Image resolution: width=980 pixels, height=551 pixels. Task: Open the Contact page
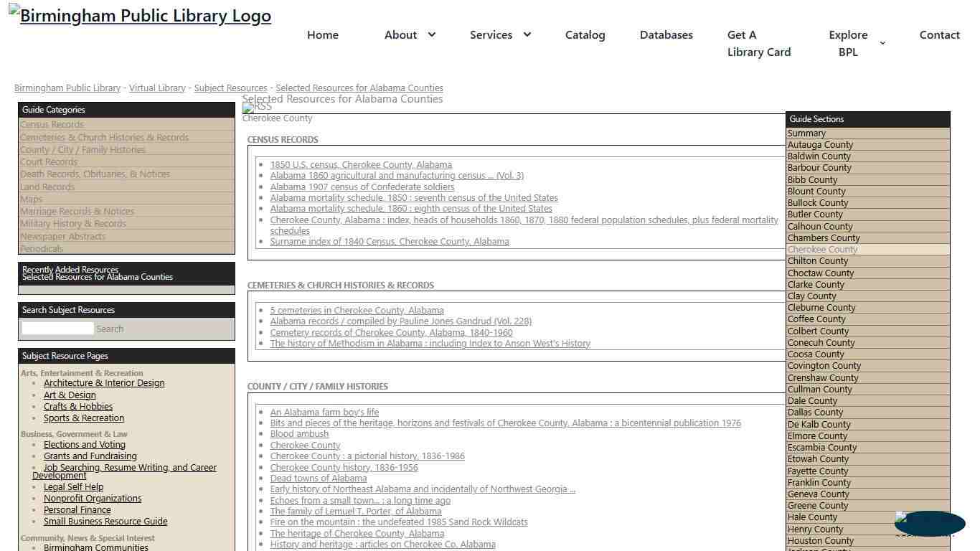point(939,34)
